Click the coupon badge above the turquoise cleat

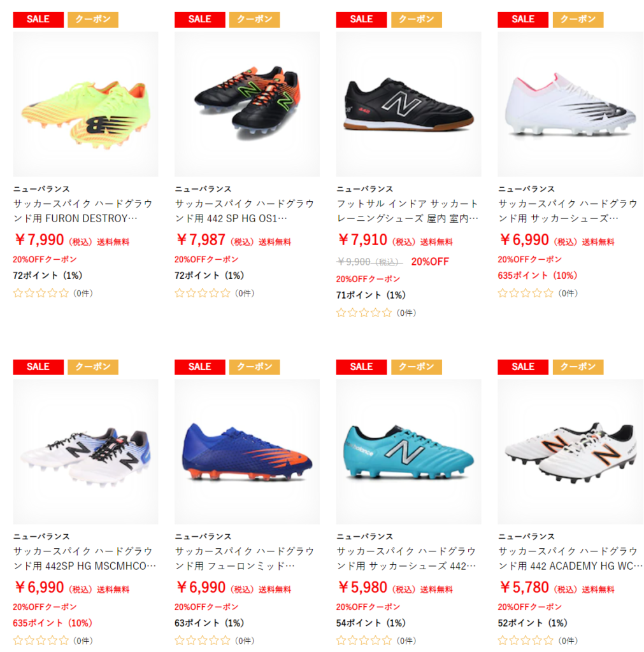pyautogui.click(x=417, y=367)
